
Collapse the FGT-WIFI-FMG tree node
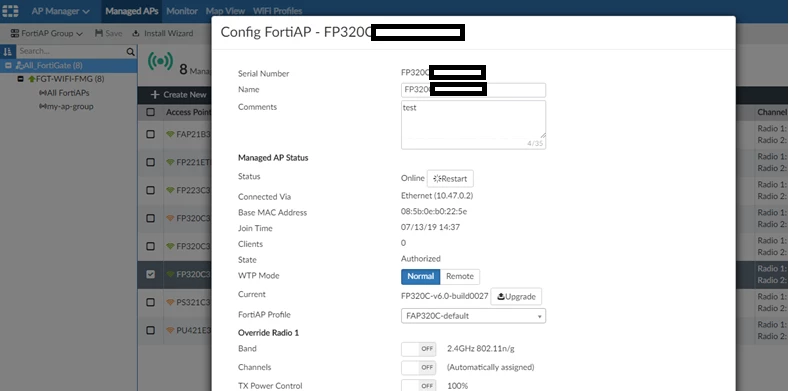point(21,79)
